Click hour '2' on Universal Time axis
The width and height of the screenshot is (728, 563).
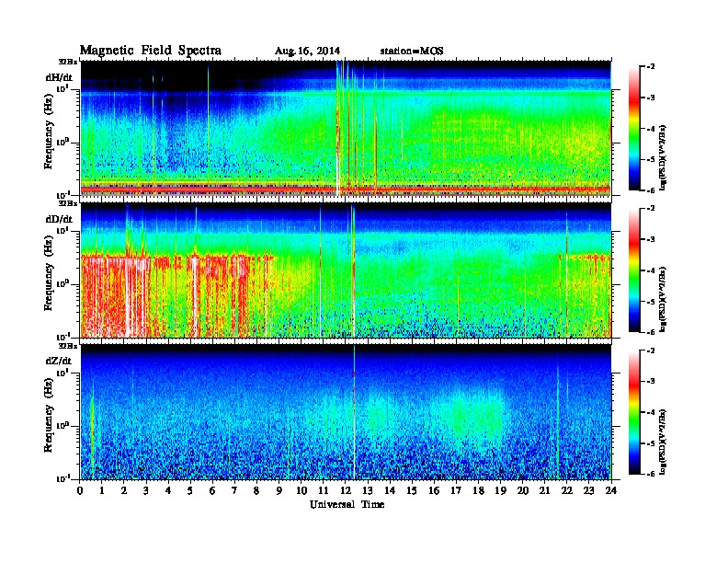pyautogui.click(x=124, y=490)
